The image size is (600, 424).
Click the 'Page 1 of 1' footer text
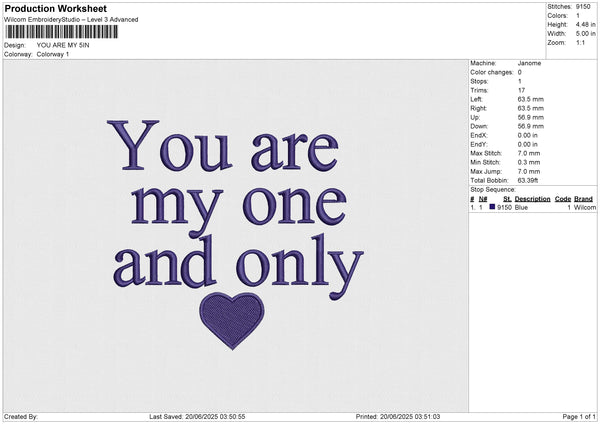578,417
